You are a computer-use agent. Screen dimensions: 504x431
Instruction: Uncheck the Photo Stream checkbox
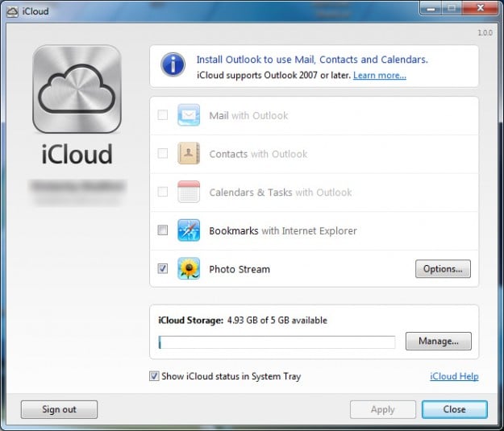162,269
